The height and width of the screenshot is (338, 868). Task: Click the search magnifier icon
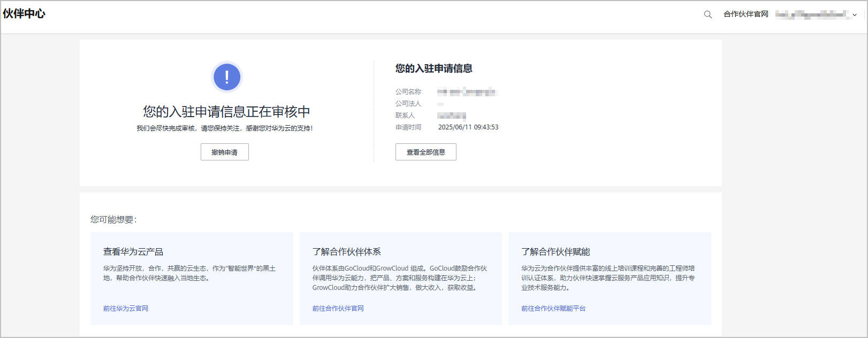coord(707,14)
